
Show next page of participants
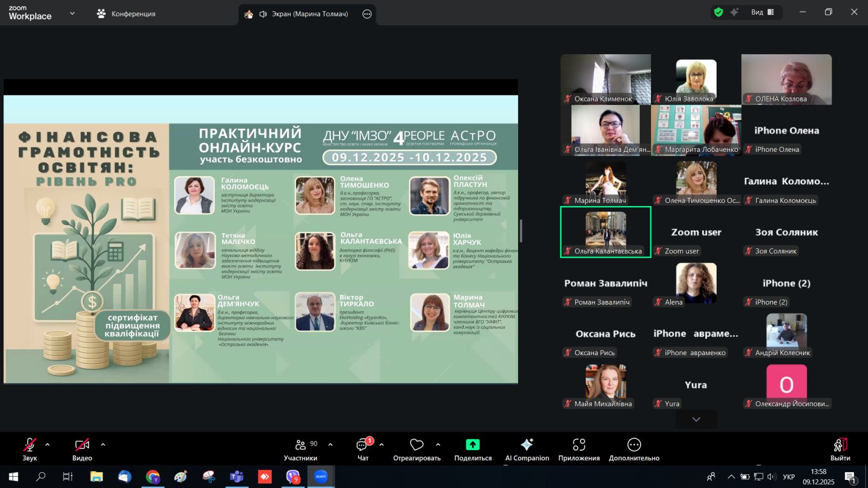[x=696, y=419]
